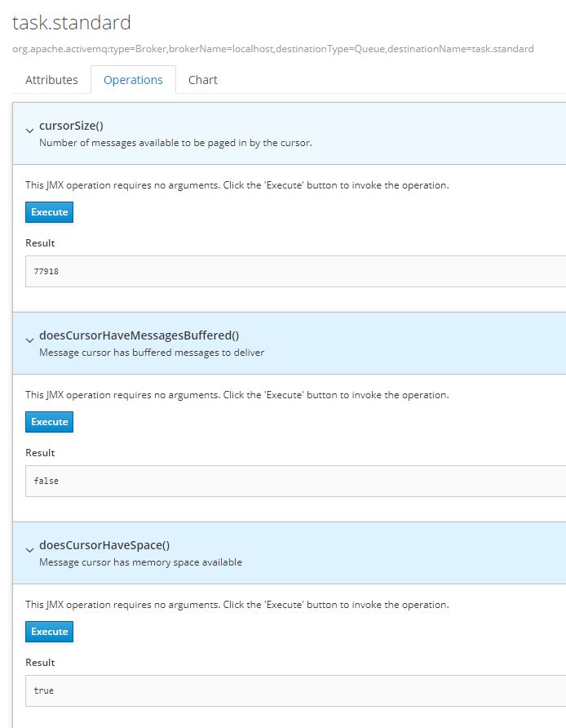Click 'Message cursor has memory space available' description

(x=140, y=562)
